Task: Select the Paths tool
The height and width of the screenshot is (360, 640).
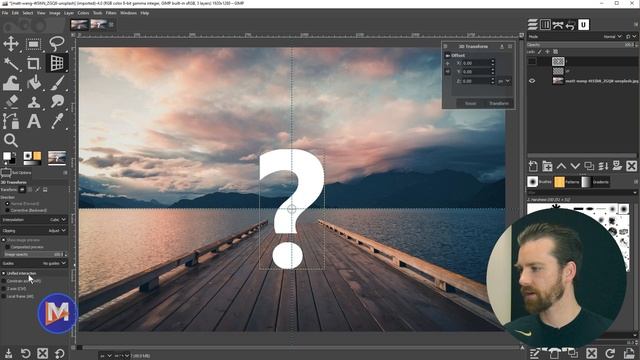Action: pos(11,121)
